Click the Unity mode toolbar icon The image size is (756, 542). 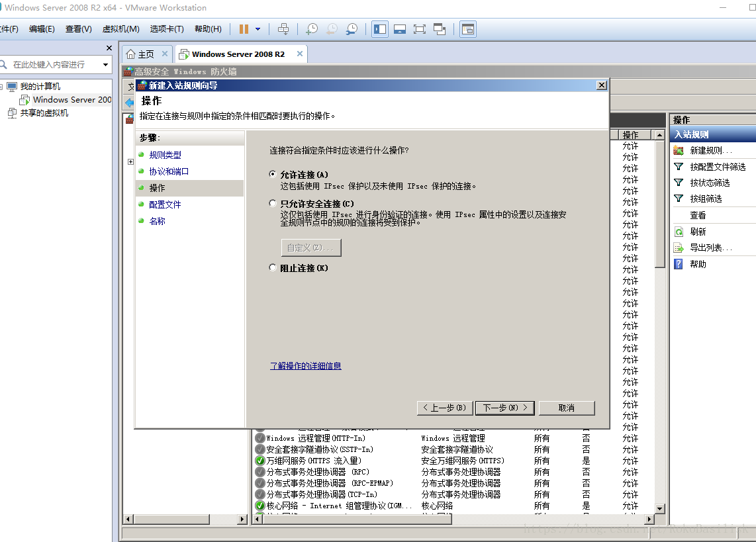(x=439, y=29)
